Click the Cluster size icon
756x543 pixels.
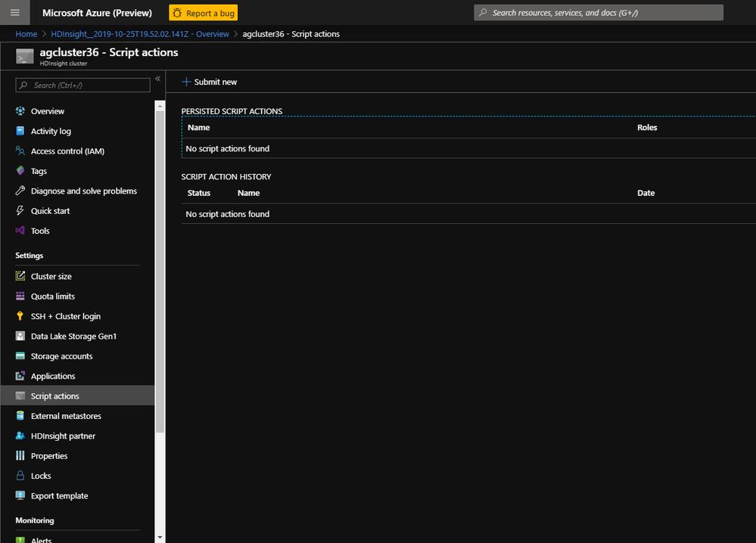(20, 276)
